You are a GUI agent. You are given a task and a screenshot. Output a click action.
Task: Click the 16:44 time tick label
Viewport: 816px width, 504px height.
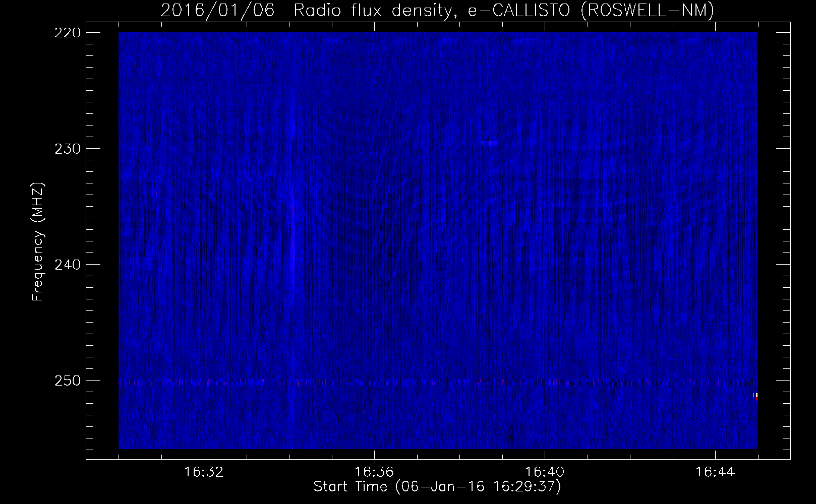715,472
